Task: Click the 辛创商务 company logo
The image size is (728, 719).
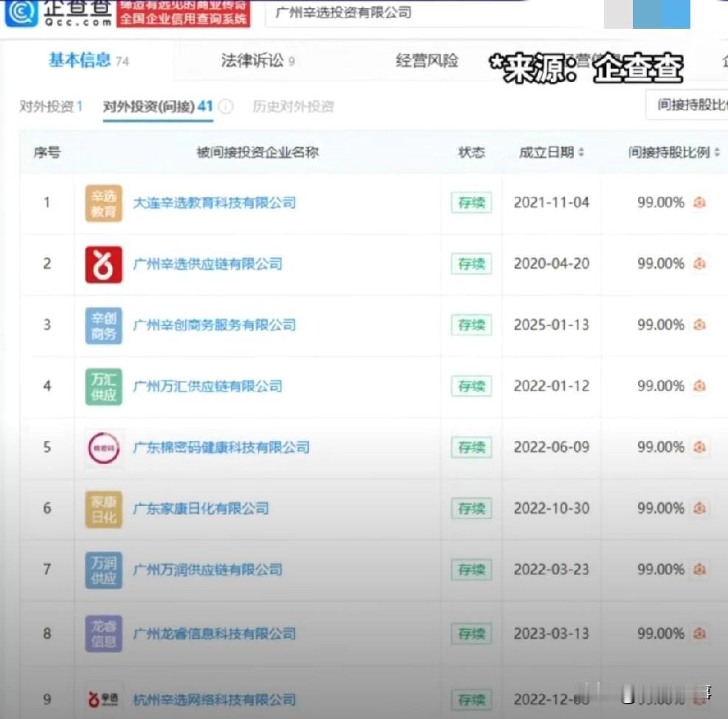Action: (x=103, y=325)
